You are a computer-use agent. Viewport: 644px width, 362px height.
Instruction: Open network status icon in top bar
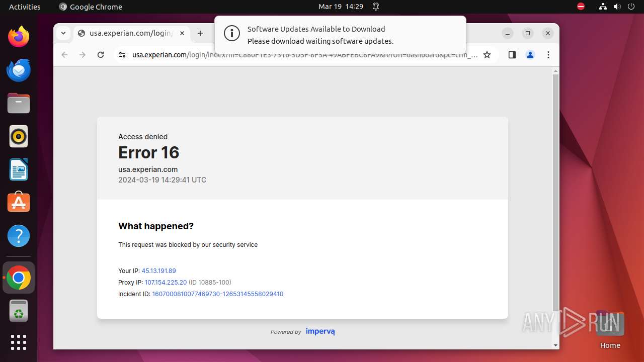pyautogui.click(x=603, y=7)
